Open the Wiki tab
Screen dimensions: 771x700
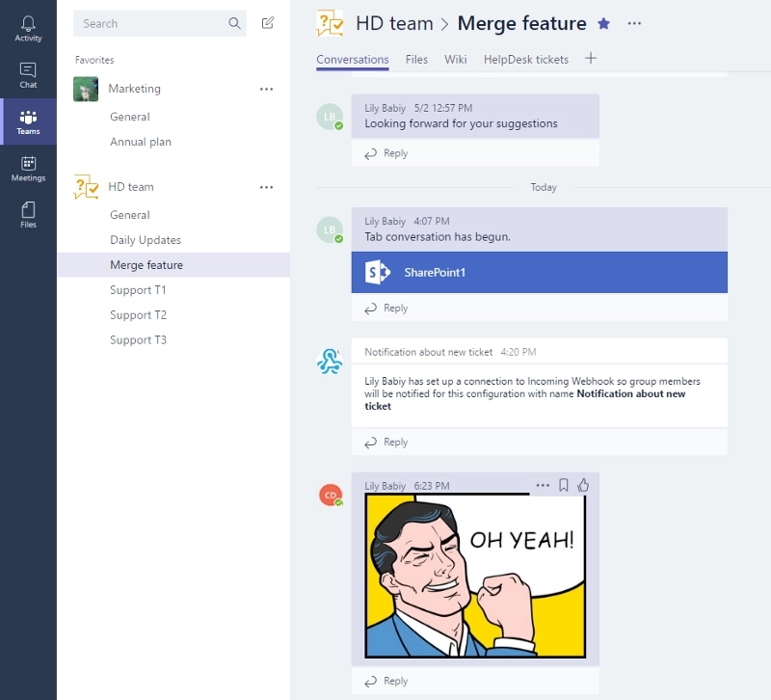tap(456, 60)
